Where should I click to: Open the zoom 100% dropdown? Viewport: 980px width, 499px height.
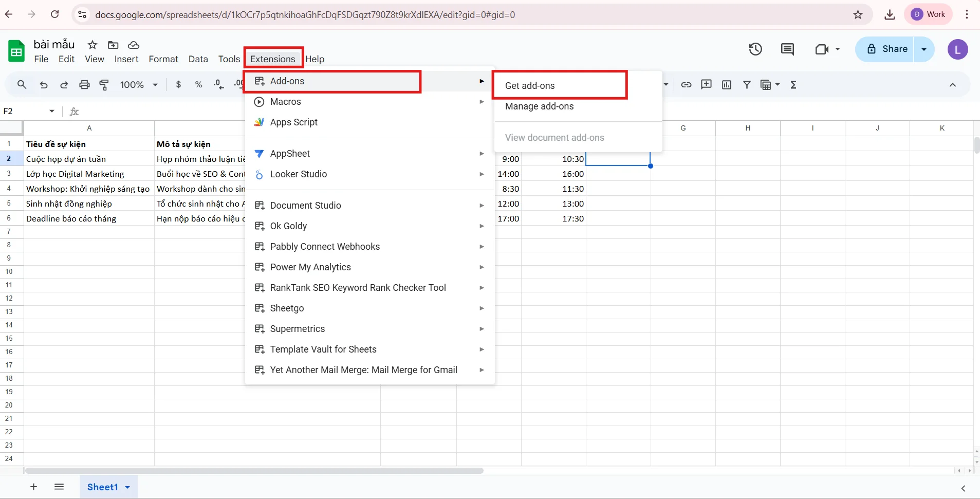click(x=139, y=85)
